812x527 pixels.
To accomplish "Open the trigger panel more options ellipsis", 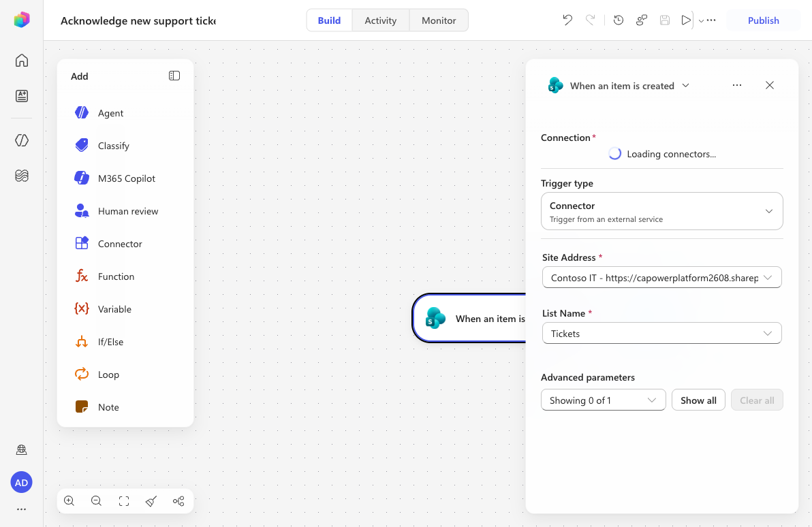I will (737, 85).
